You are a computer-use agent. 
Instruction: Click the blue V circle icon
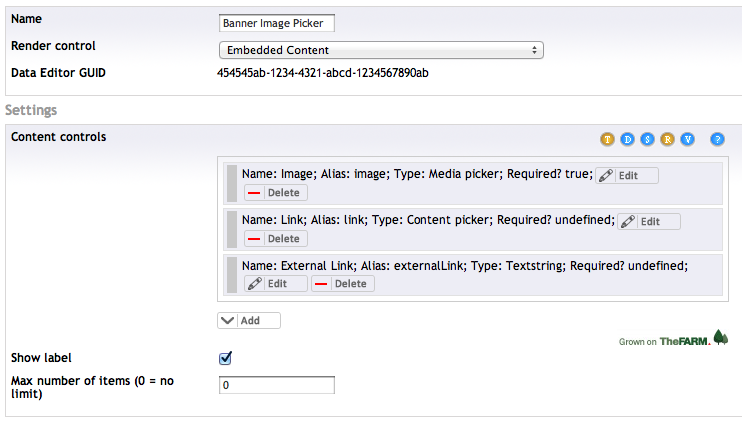point(687,139)
